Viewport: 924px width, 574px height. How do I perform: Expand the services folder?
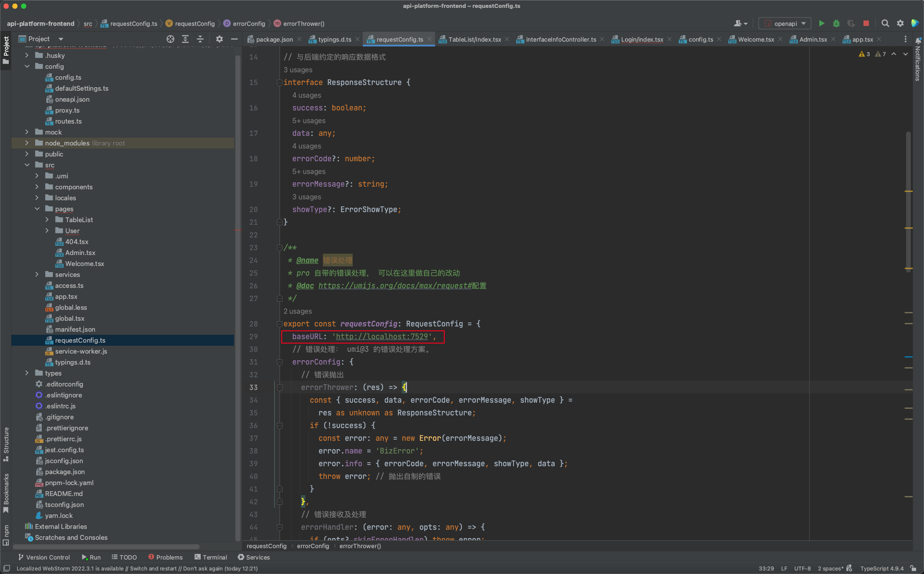pyautogui.click(x=37, y=274)
